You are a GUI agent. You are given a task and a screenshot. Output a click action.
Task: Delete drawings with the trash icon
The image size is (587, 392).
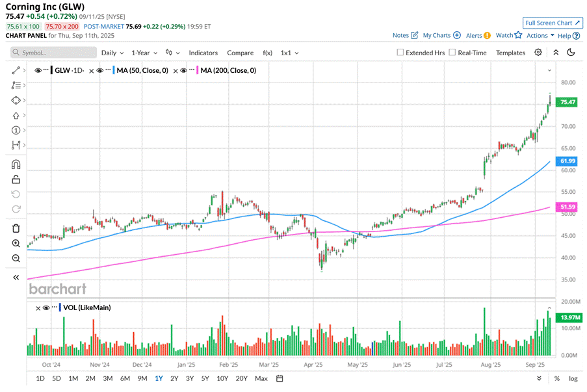pos(16,228)
